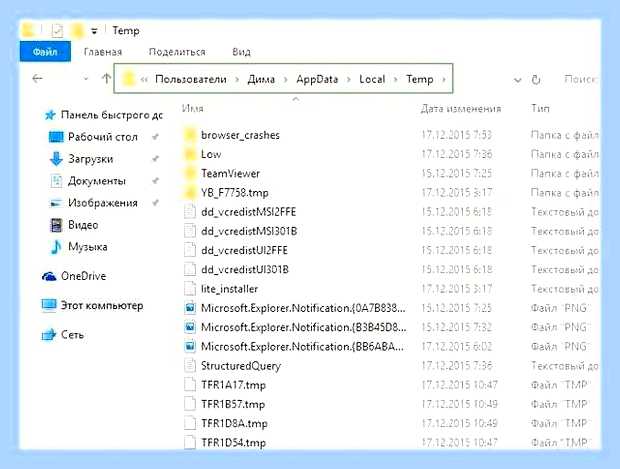
Task: Select the Low folder
Action: coord(211,154)
